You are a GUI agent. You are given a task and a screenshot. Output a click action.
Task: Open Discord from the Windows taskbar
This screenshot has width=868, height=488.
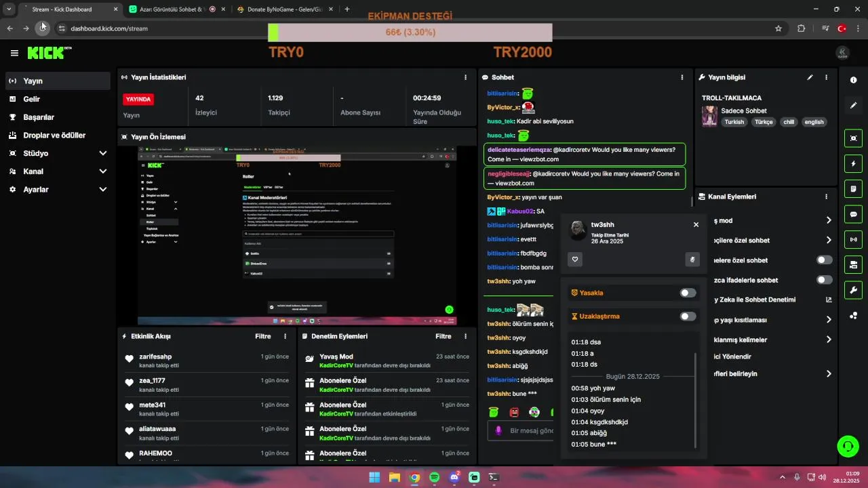coord(454,477)
